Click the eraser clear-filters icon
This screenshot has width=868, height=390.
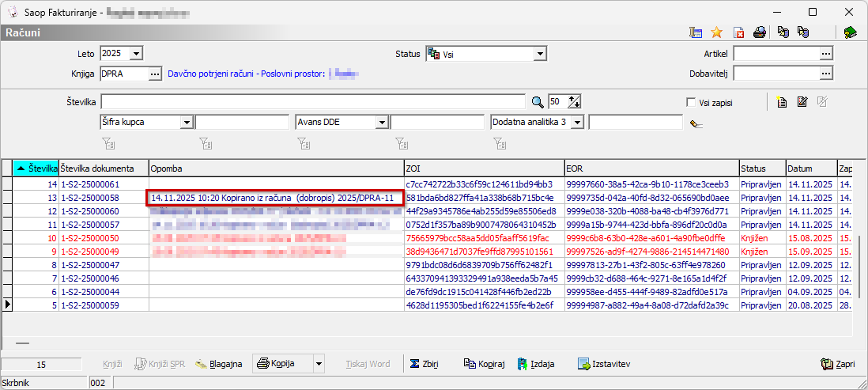(697, 124)
